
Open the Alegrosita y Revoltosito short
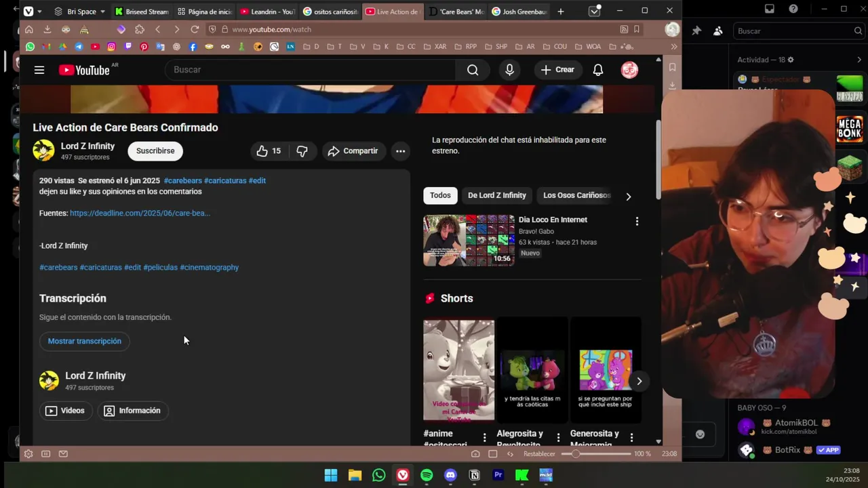pos(532,370)
